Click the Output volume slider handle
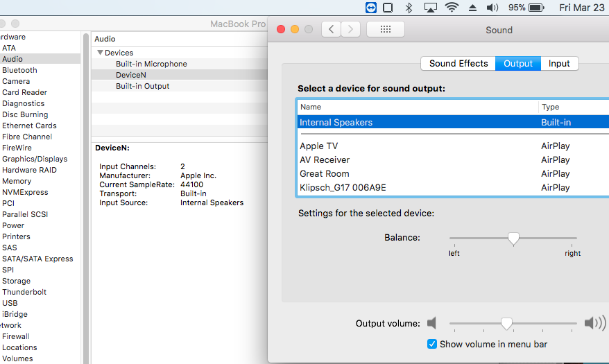Screen dimensions: 609x364 pyautogui.click(x=506, y=324)
